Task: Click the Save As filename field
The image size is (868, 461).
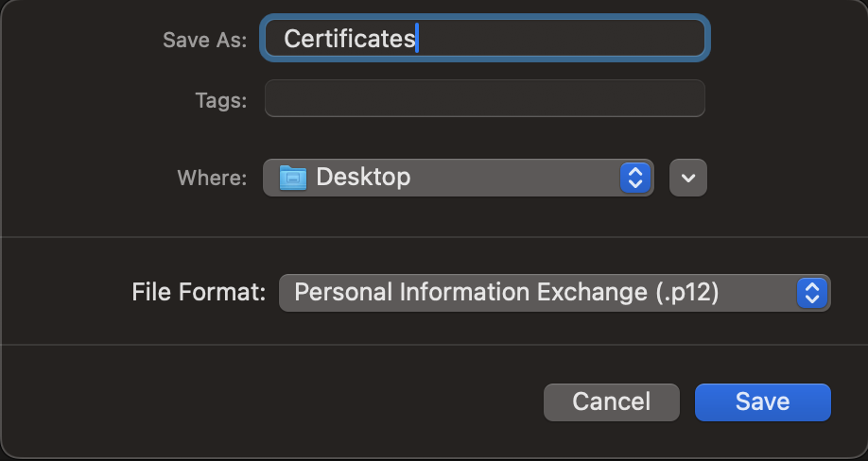Action: click(484, 38)
